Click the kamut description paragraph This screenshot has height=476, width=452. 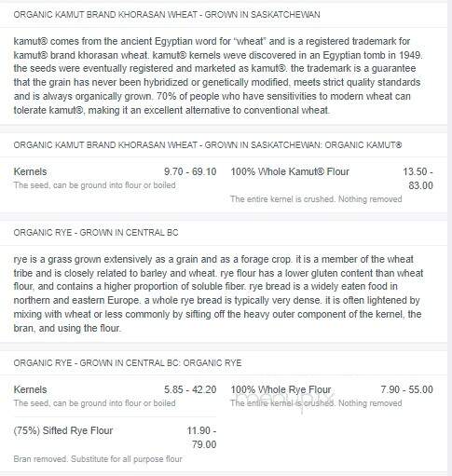[218, 75]
